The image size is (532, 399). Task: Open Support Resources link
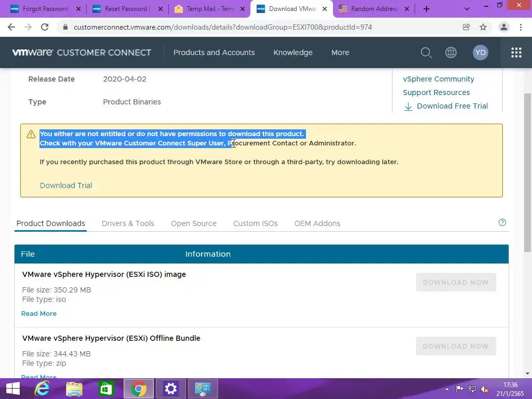click(436, 92)
